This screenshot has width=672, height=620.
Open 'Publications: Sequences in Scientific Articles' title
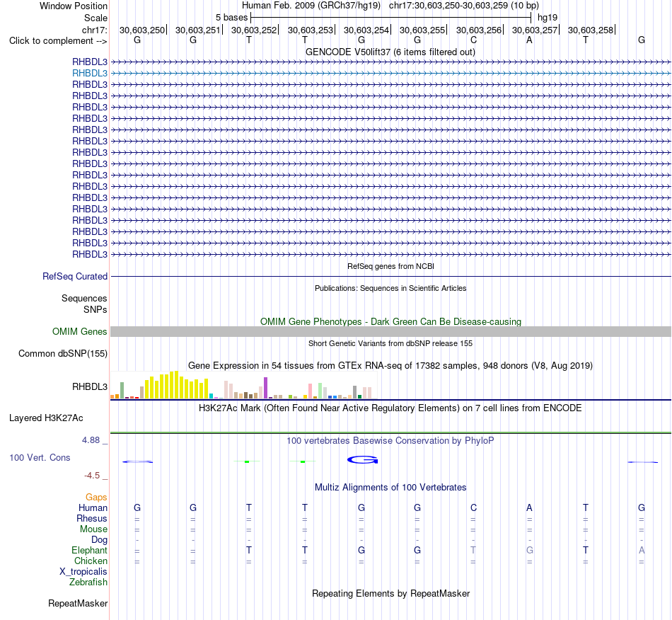[390, 288]
